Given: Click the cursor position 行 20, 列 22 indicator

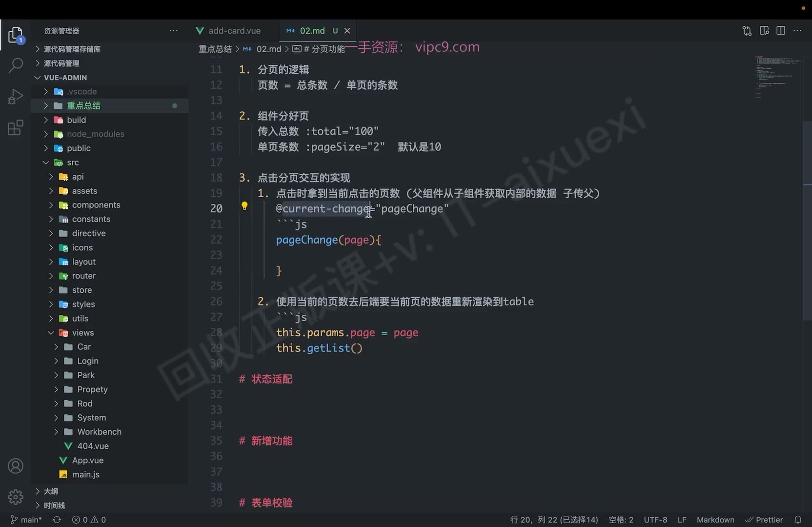Looking at the screenshot, I should coord(554,520).
